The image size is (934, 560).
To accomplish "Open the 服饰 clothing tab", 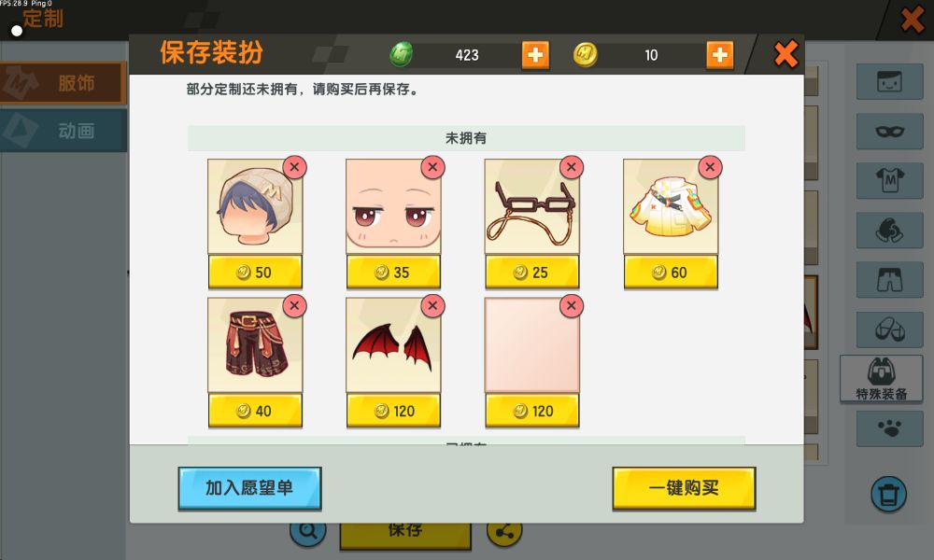I will click(64, 83).
